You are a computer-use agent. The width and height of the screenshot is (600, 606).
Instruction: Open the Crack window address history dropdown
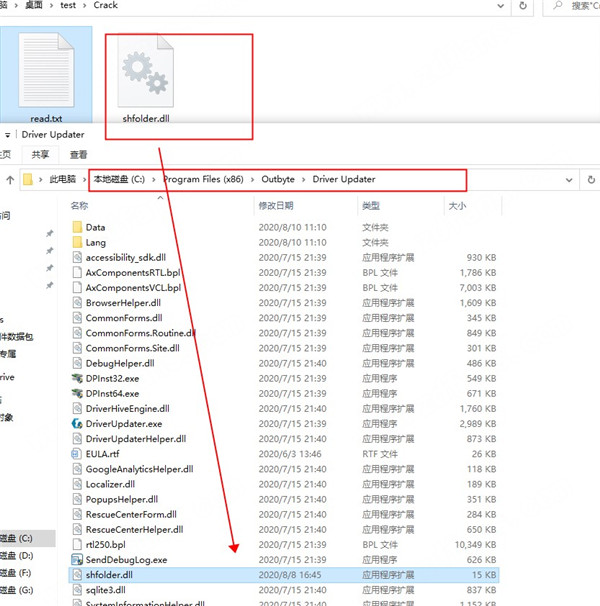tap(501, 6)
